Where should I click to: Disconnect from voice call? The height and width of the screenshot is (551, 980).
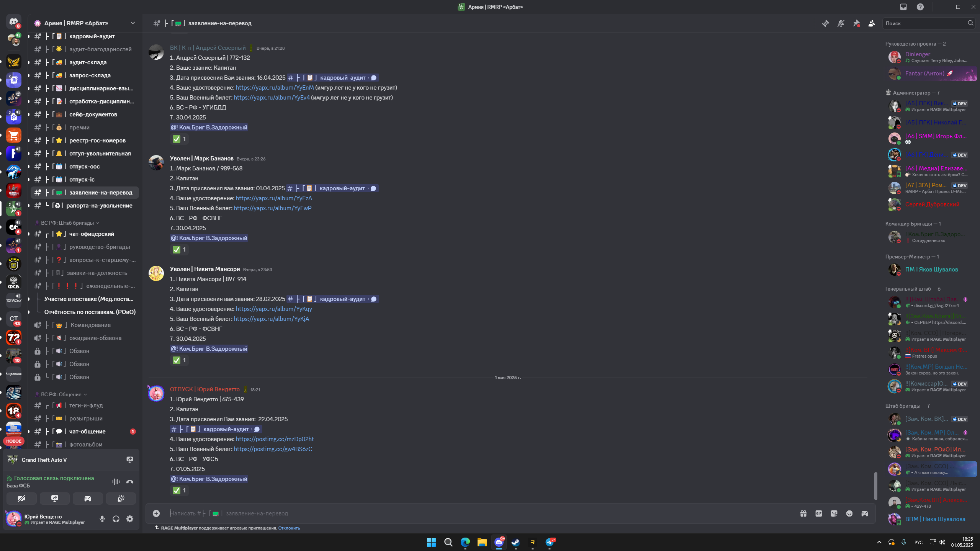point(130,482)
